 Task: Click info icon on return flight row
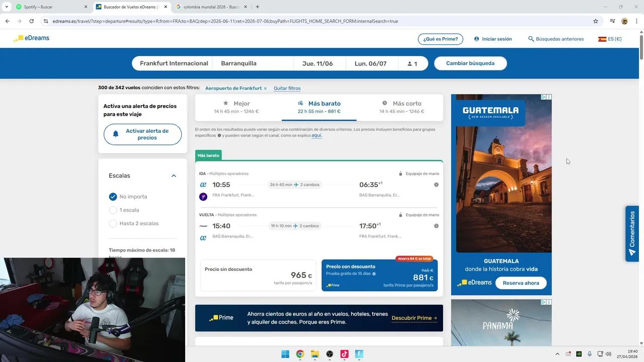pos(436,226)
